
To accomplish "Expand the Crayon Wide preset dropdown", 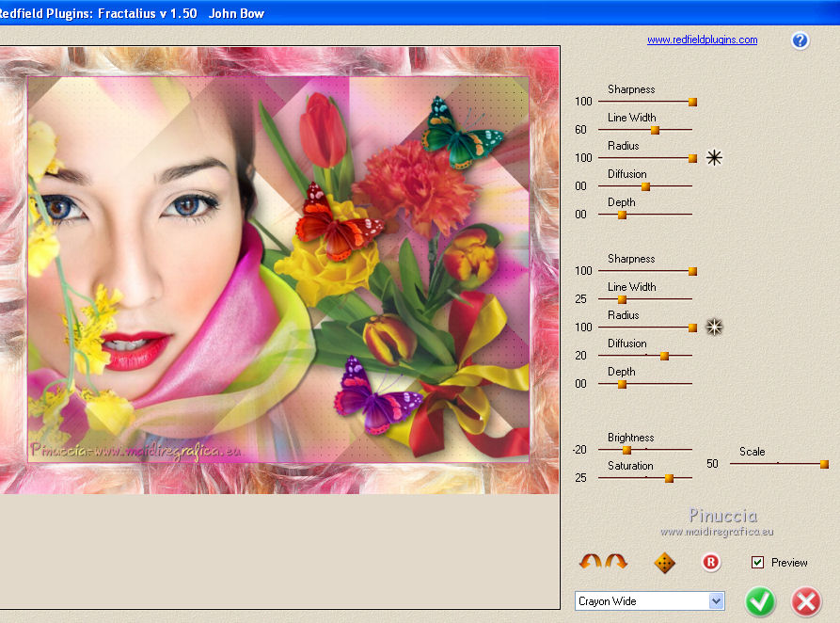I will click(x=716, y=601).
